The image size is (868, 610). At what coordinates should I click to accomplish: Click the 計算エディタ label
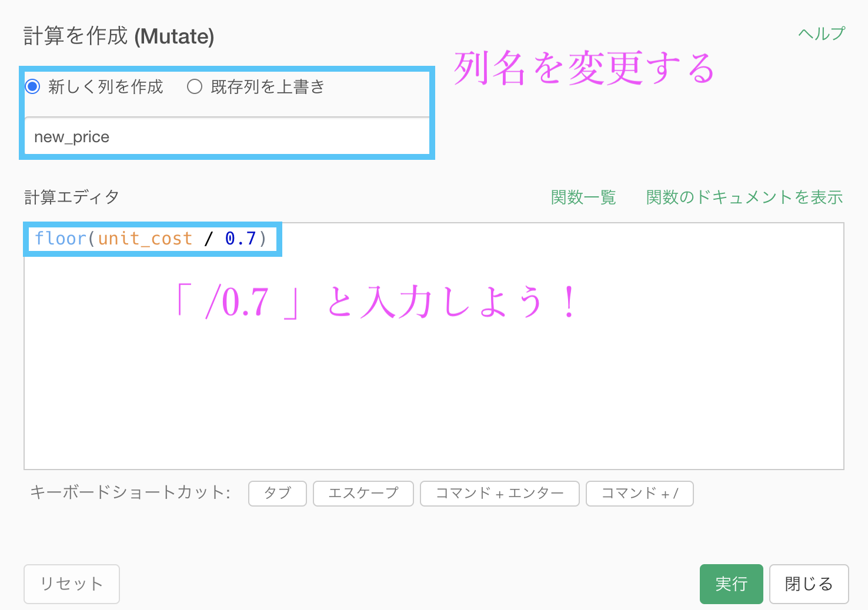click(x=72, y=197)
